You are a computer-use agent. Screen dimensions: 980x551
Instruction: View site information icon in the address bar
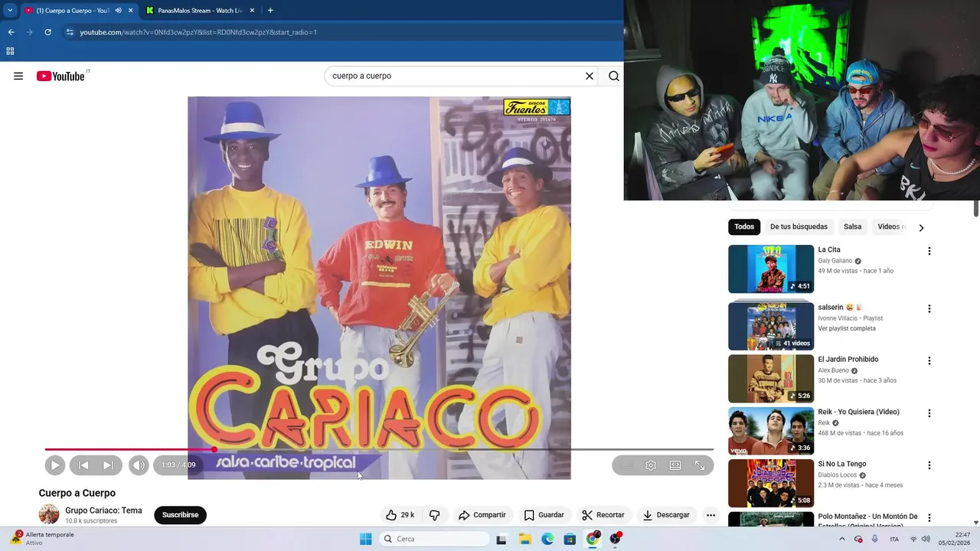pos(70,32)
